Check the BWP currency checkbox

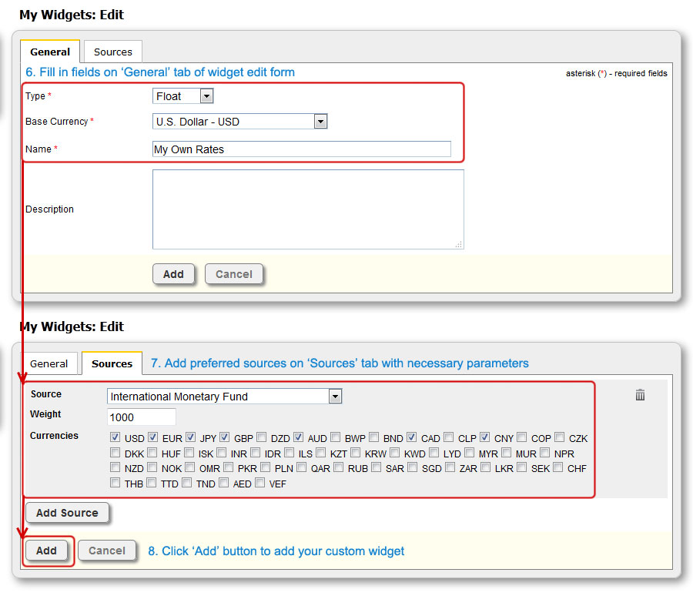[x=336, y=437]
